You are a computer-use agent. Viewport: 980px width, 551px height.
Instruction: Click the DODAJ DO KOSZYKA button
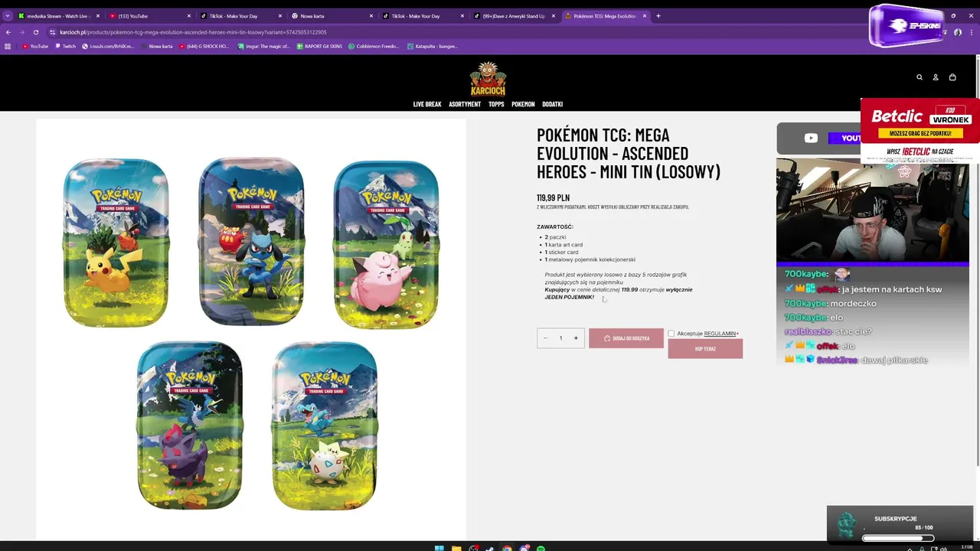click(x=626, y=338)
